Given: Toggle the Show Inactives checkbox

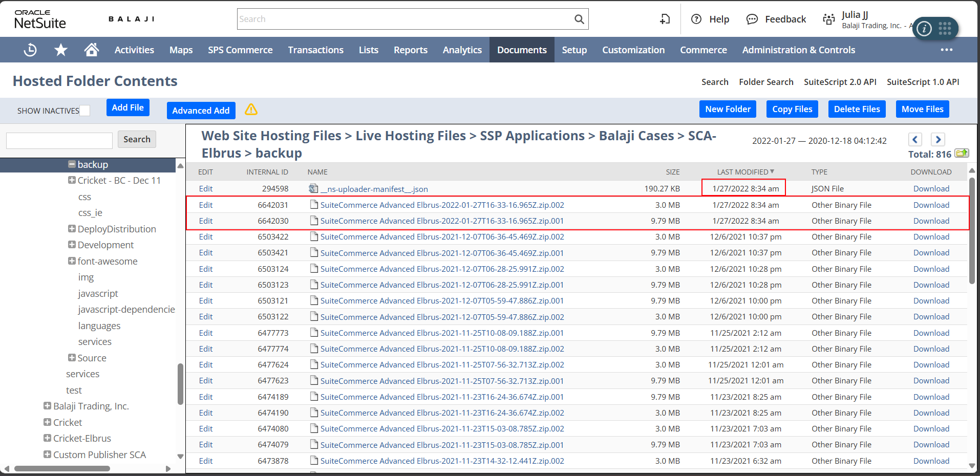Looking at the screenshot, I should point(85,111).
